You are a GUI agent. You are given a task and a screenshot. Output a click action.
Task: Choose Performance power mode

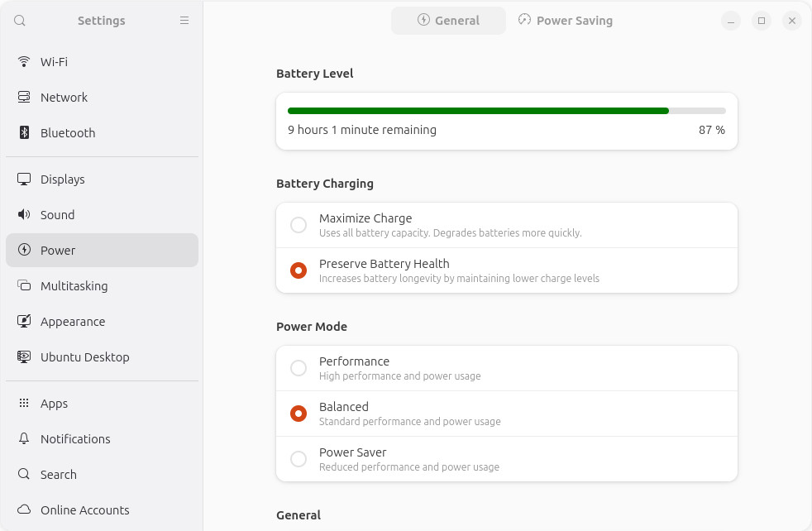506,368
